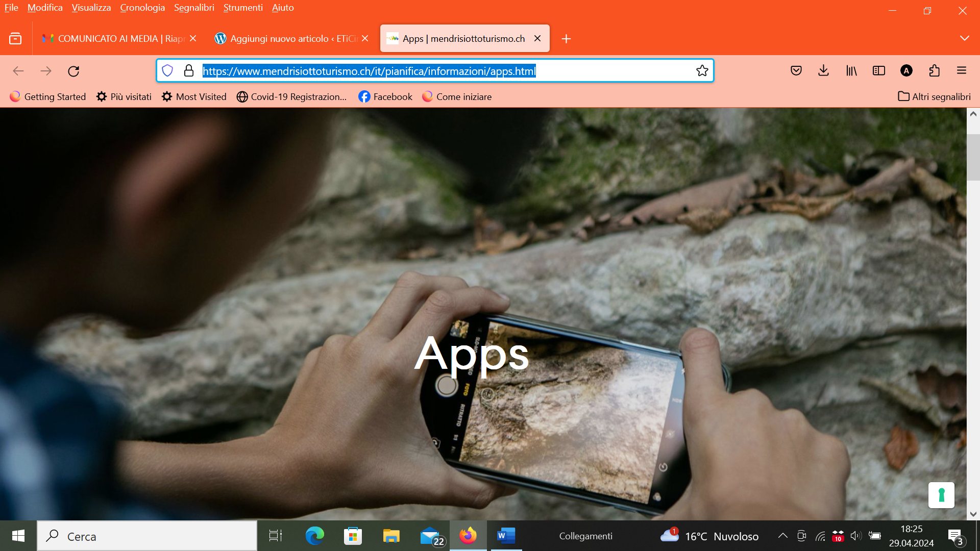The image size is (980, 551).
Task: Close the Aggiungi nuovo articolo tab
Action: (x=365, y=38)
